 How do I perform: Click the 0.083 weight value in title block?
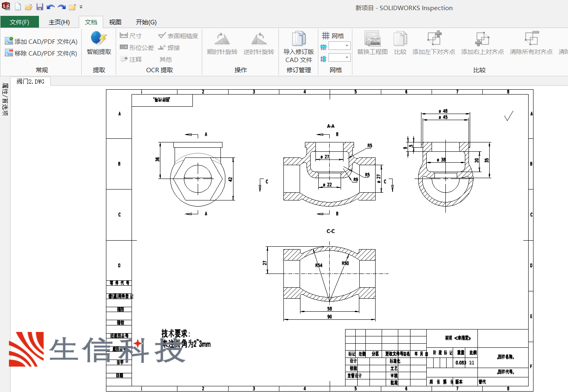pyautogui.click(x=460, y=362)
